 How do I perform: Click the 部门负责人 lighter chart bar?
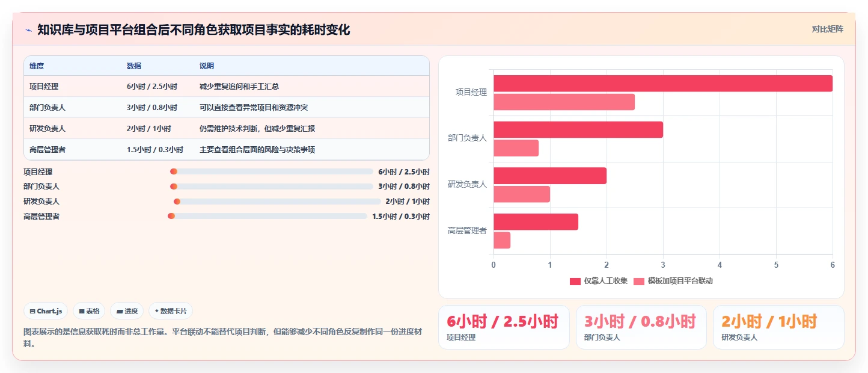tap(516, 148)
